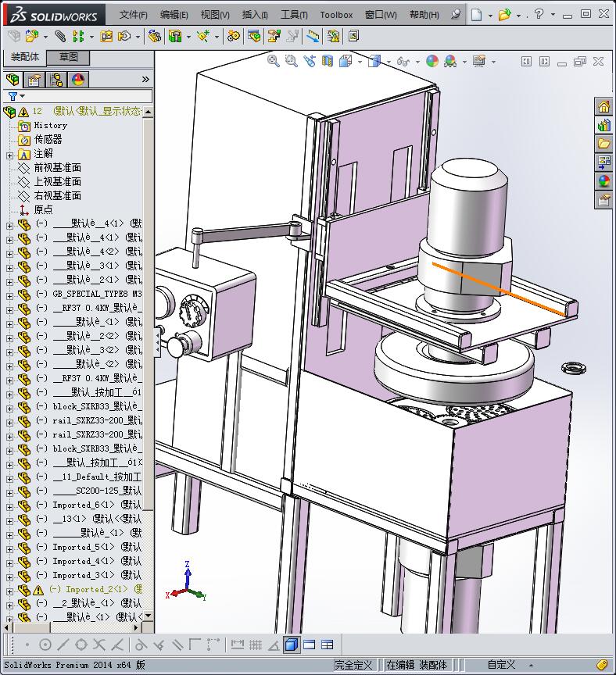Click the Insert Components icon in assembly toolbar
Image resolution: width=616 pixels, height=675 pixels.
click(31, 36)
